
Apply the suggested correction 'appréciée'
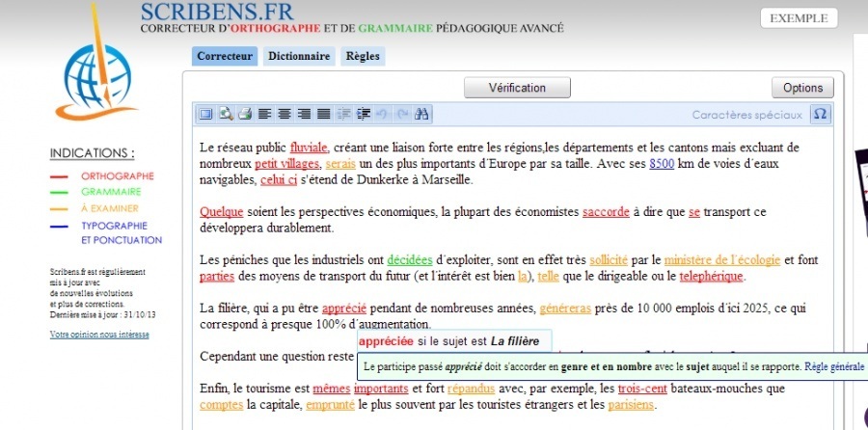coord(386,341)
